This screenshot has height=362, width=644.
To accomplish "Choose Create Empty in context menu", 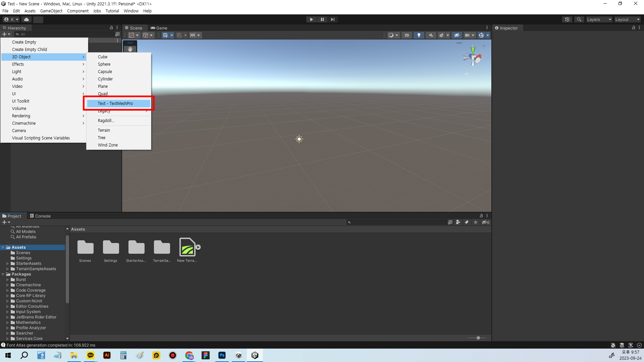I will 44,42.
